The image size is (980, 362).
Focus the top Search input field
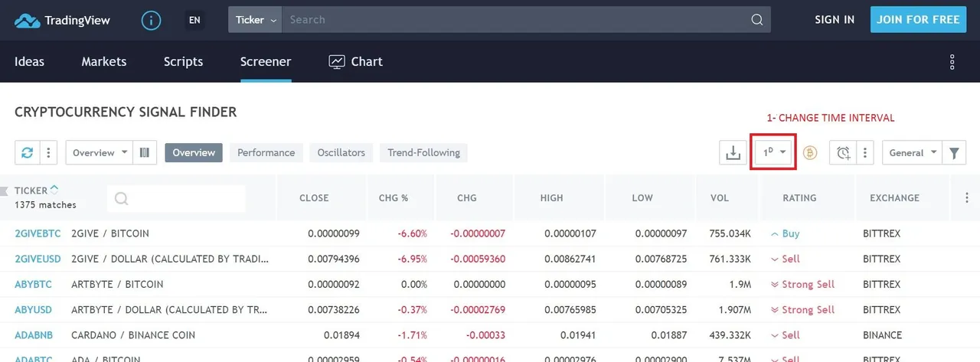[513, 20]
